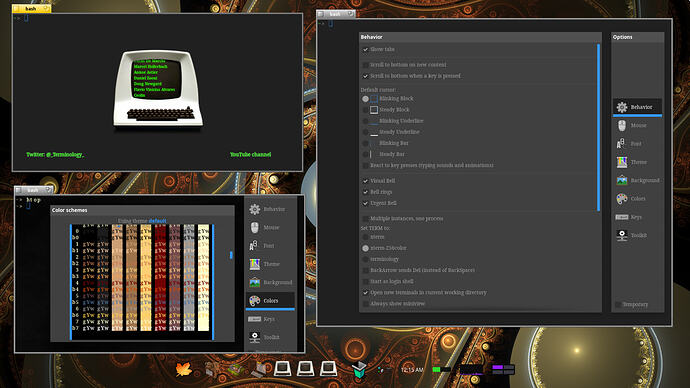The height and width of the screenshot is (388, 690).
Task: Click the Color schemes panel heading
Action: [x=70, y=210]
